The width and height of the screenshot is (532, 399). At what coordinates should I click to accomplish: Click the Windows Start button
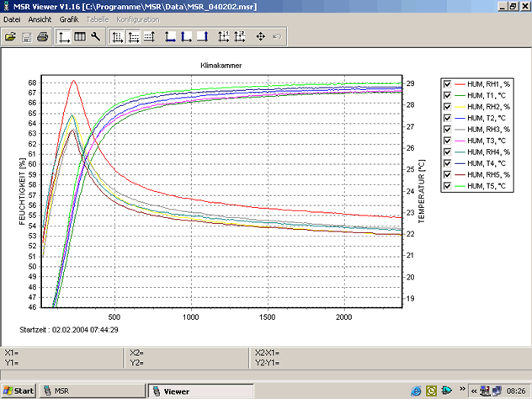pyautogui.click(x=19, y=391)
